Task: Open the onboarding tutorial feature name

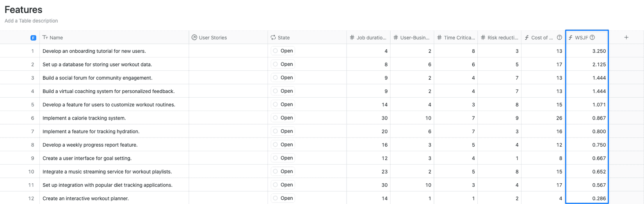Action: pyautogui.click(x=94, y=51)
